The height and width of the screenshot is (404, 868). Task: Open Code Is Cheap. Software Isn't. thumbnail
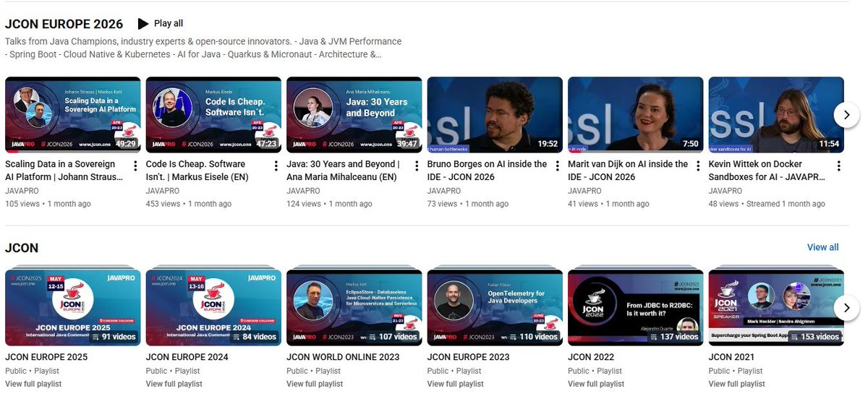click(x=213, y=114)
